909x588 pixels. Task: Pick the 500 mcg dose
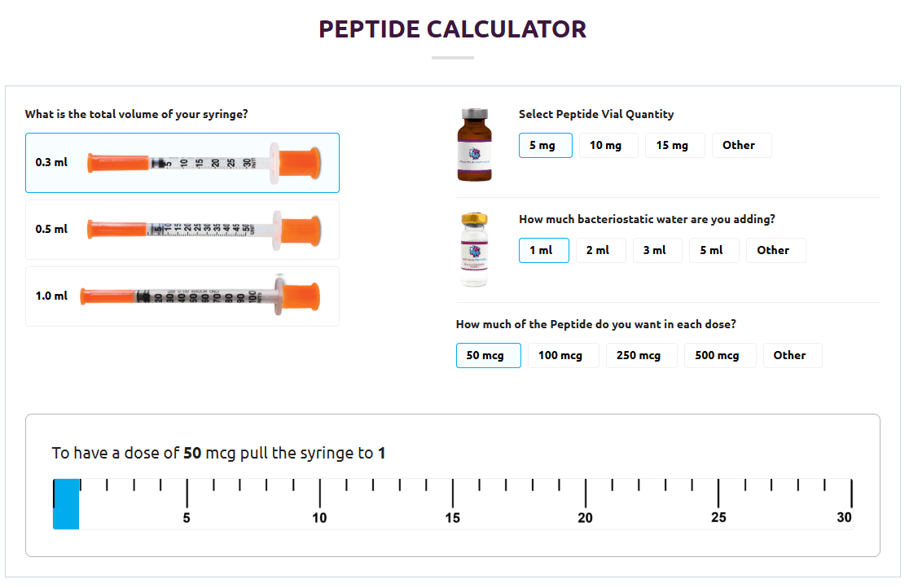coord(720,355)
